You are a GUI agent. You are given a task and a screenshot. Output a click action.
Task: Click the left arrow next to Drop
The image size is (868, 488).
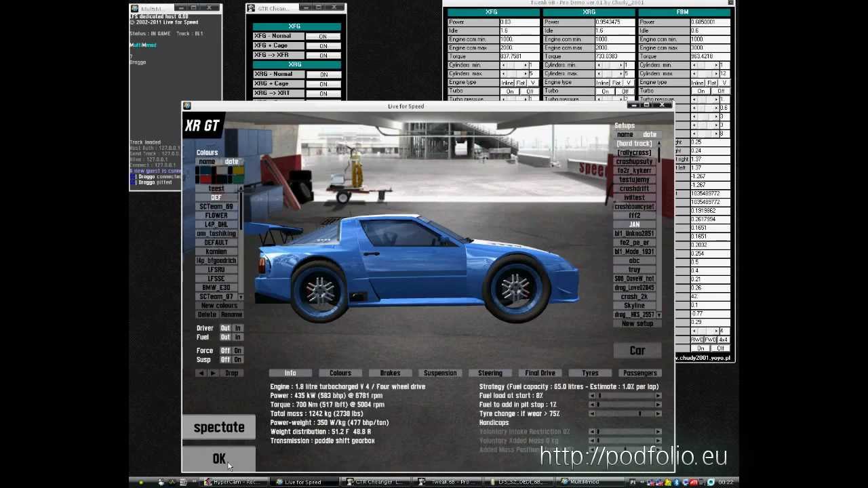[x=201, y=373]
